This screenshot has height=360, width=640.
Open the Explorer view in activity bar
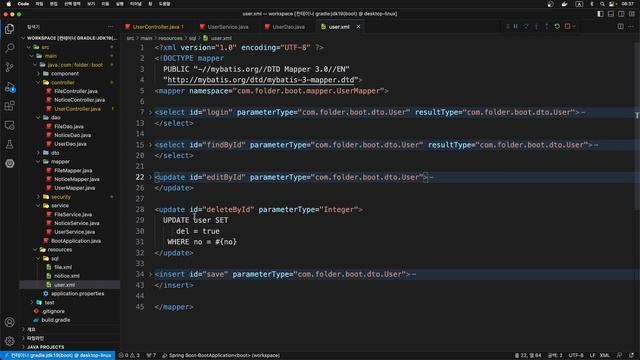(x=9, y=29)
